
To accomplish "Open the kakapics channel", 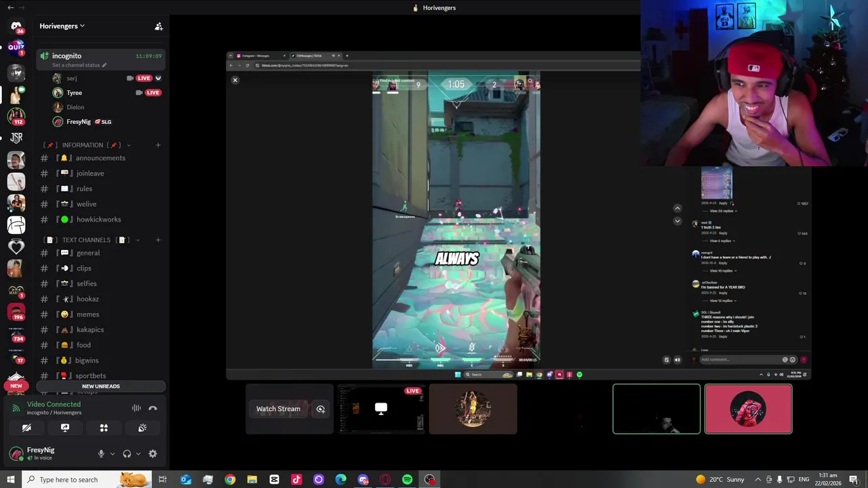I will coord(100,329).
